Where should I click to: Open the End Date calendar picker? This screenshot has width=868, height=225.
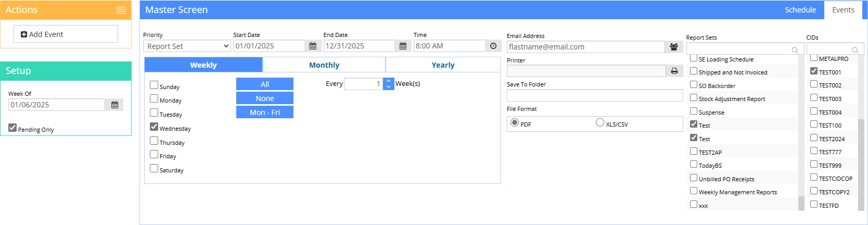pos(403,46)
